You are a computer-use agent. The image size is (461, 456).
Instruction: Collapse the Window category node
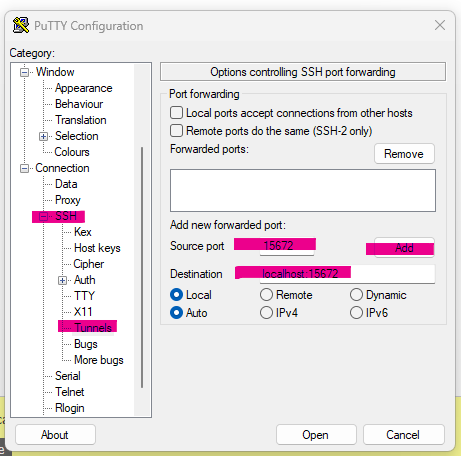click(24, 72)
